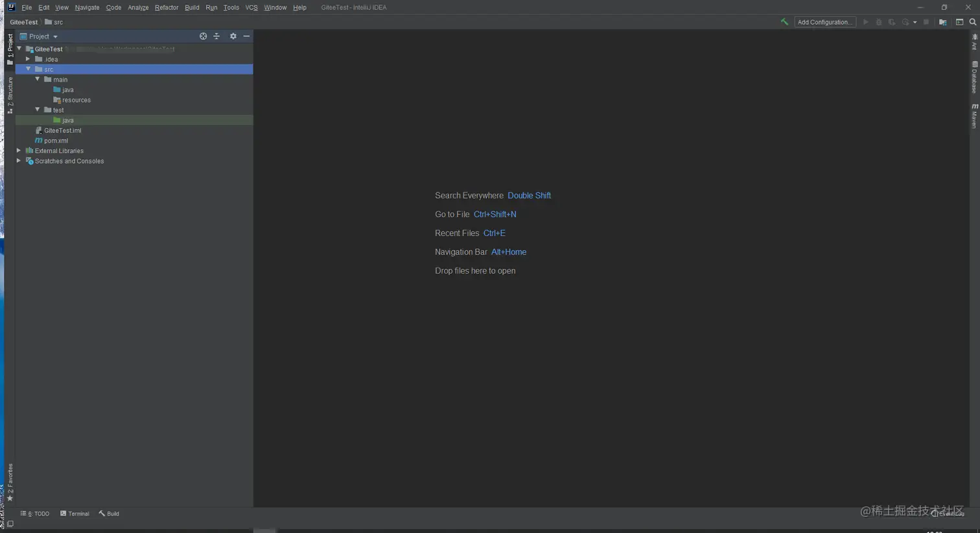Viewport: 980px width, 533px height.
Task: Click the Profiler run icon in toolbar
Action: point(905,22)
